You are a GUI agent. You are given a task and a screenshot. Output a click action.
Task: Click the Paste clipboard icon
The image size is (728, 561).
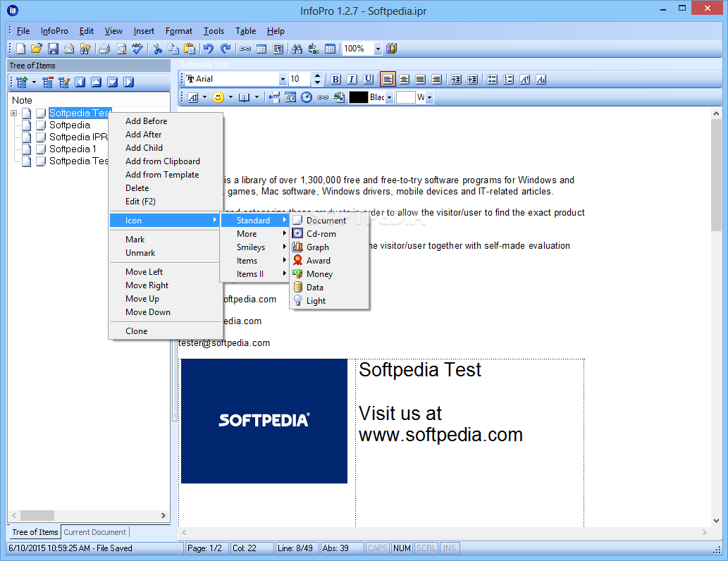tap(190, 49)
